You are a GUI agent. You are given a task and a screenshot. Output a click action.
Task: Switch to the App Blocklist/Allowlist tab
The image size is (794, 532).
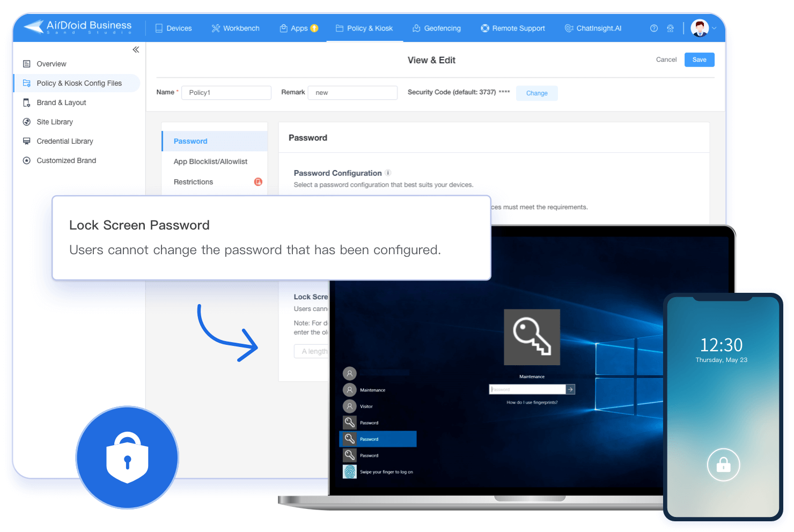tap(210, 161)
